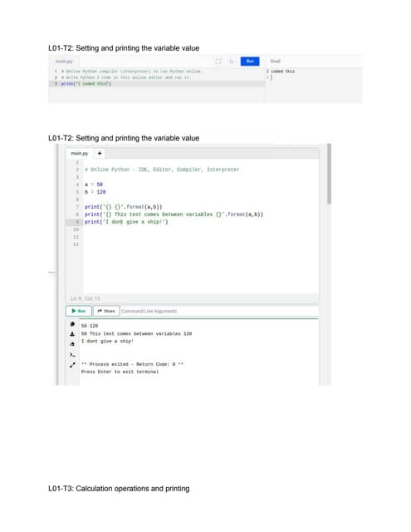
Task: Click the refresh icon left of blue Run
Action: (x=232, y=62)
